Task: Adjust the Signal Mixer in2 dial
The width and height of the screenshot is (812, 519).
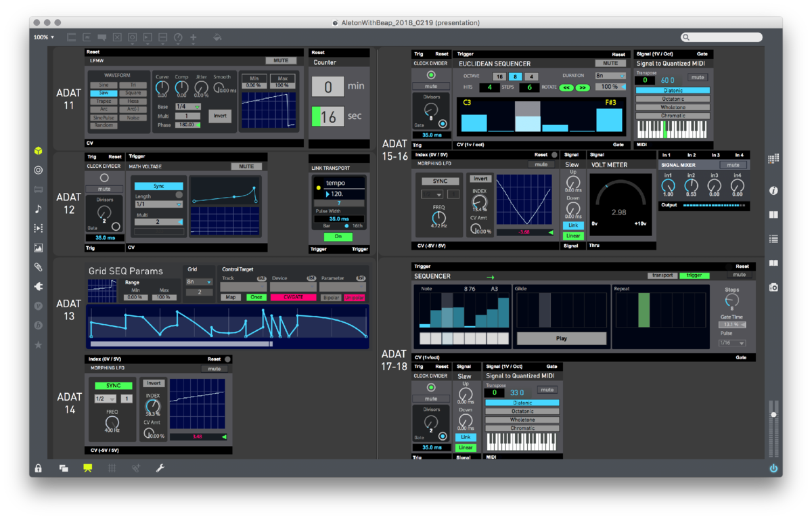Action: [x=691, y=185]
